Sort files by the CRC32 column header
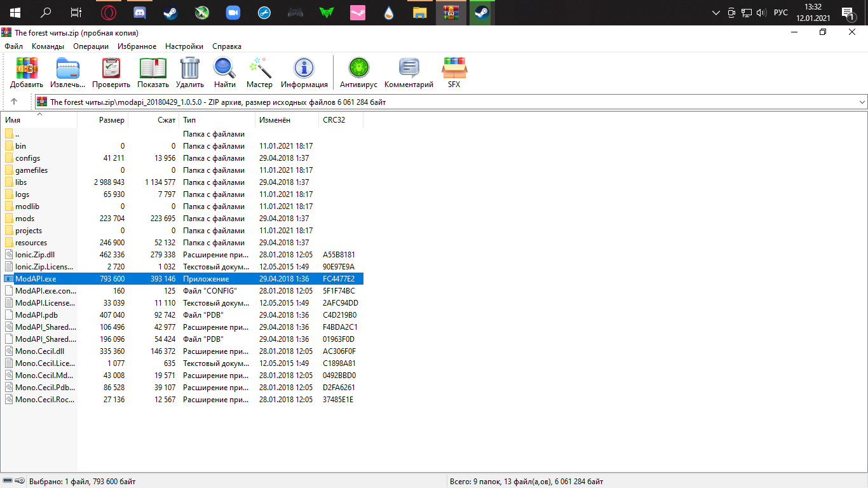Image resolution: width=868 pixels, height=488 pixels. point(341,120)
